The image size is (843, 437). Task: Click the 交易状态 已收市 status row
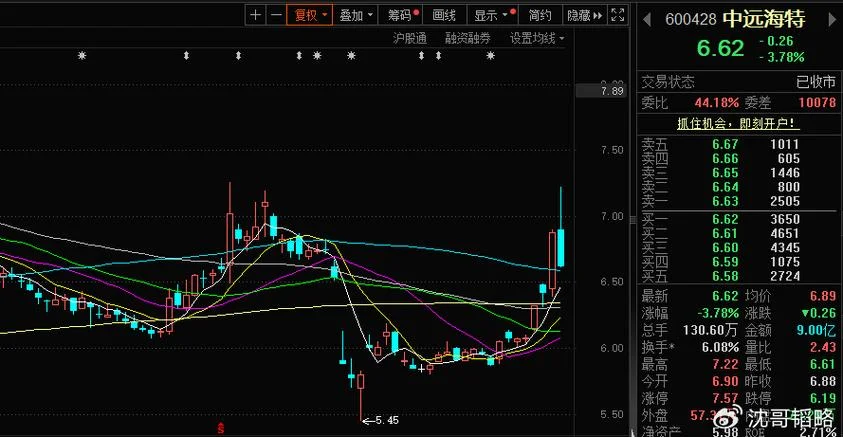pos(738,82)
